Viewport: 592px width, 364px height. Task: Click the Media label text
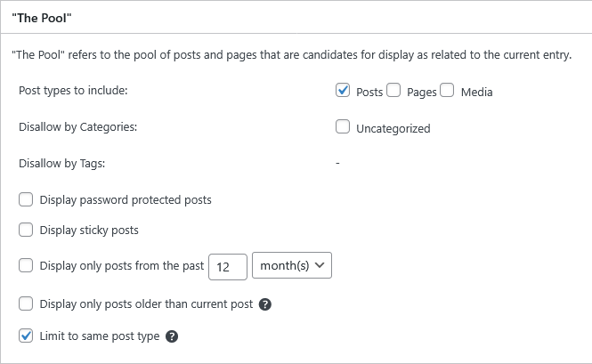pyautogui.click(x=476, y=93)
